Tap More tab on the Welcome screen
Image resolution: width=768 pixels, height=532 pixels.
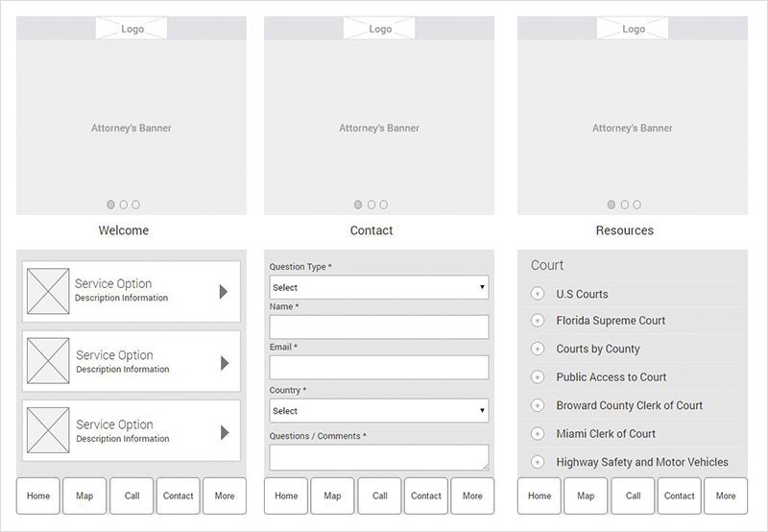(x=225, y=496)
